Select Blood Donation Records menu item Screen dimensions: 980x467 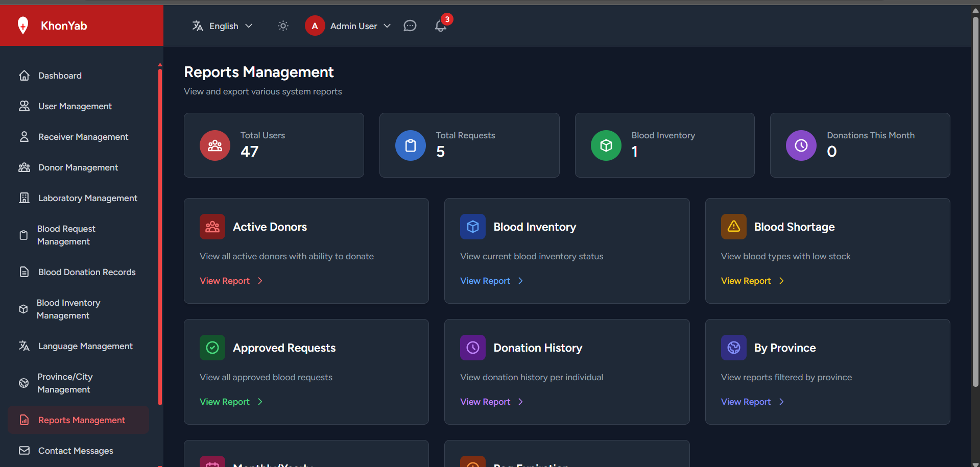pyautogui.click(x=78, y=272)
